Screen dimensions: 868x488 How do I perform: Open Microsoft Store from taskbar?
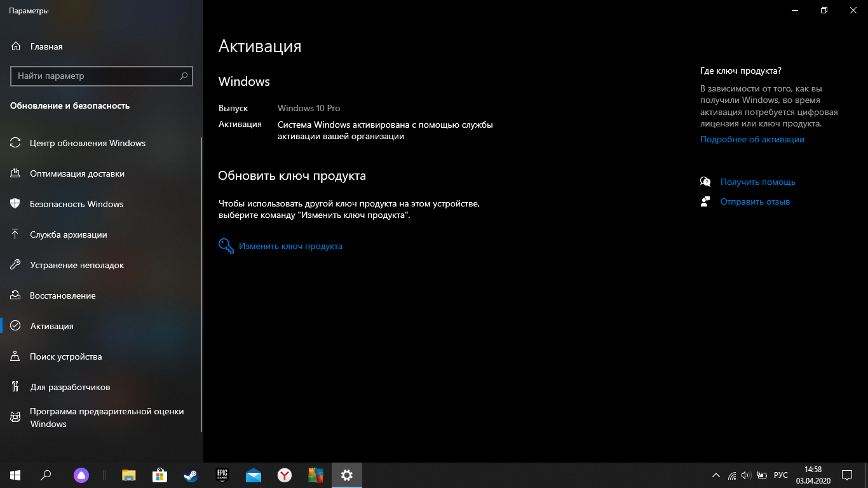(x=159, y=475)
